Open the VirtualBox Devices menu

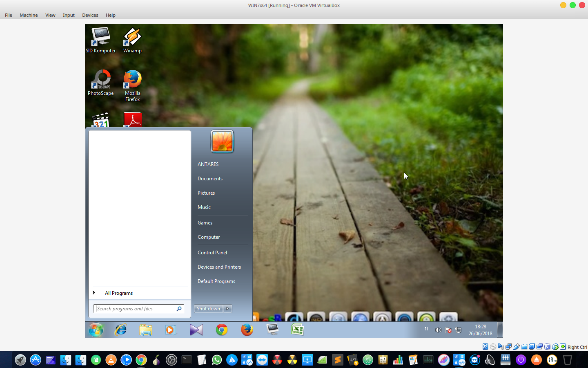(x=90, y=15)
